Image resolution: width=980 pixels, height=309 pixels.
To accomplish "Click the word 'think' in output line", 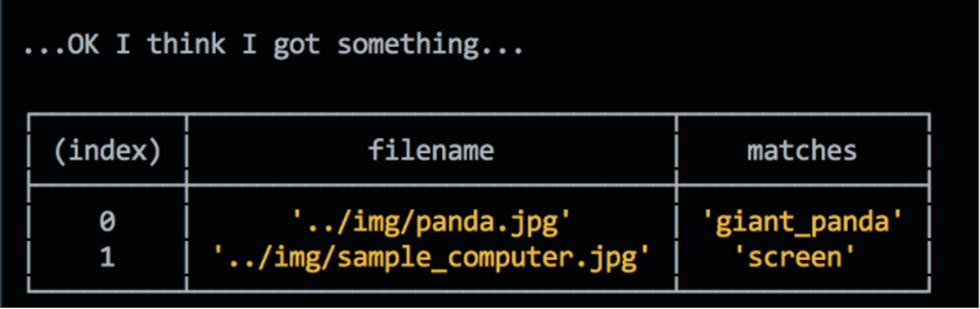I will point(186,43).
